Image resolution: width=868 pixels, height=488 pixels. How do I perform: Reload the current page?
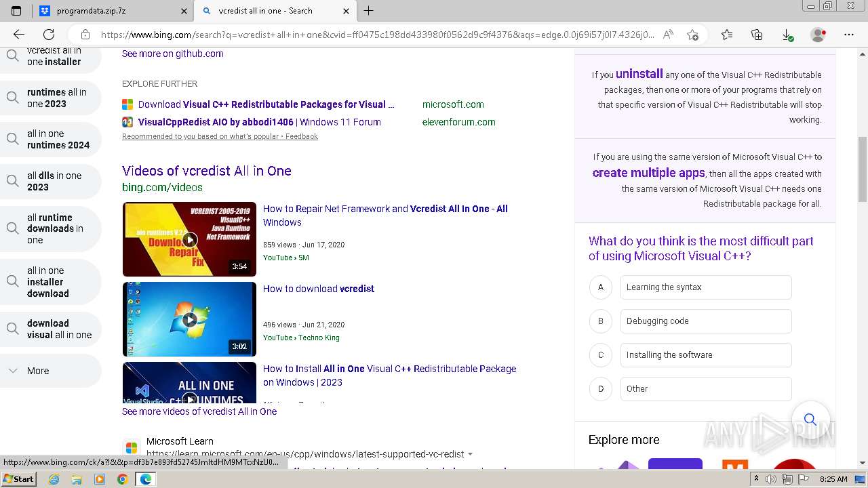pos(49,35)
